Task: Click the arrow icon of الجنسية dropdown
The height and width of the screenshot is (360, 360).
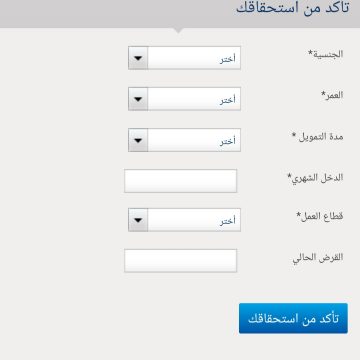Action: coord(138,58)
